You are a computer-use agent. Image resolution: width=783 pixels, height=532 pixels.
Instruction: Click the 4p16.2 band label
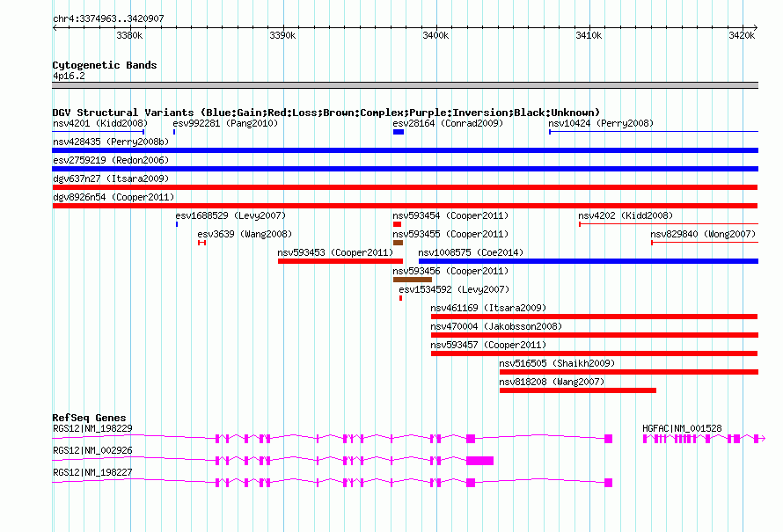pos(69,76)
